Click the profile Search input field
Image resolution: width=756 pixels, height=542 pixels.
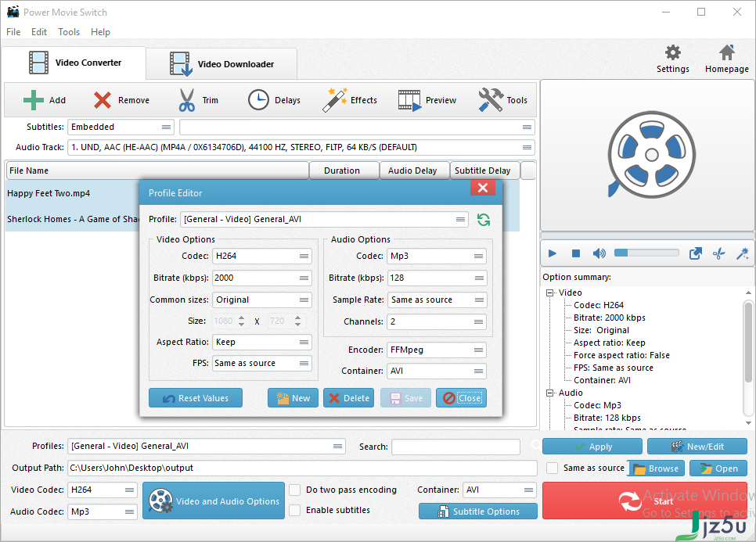click(455, 447)
